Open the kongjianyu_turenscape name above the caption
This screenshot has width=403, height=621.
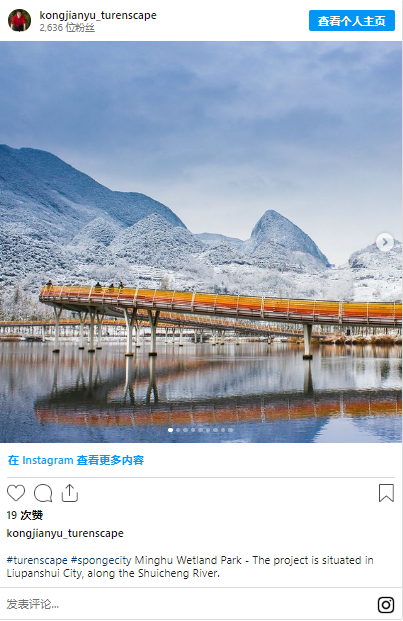tap(65, 533)
